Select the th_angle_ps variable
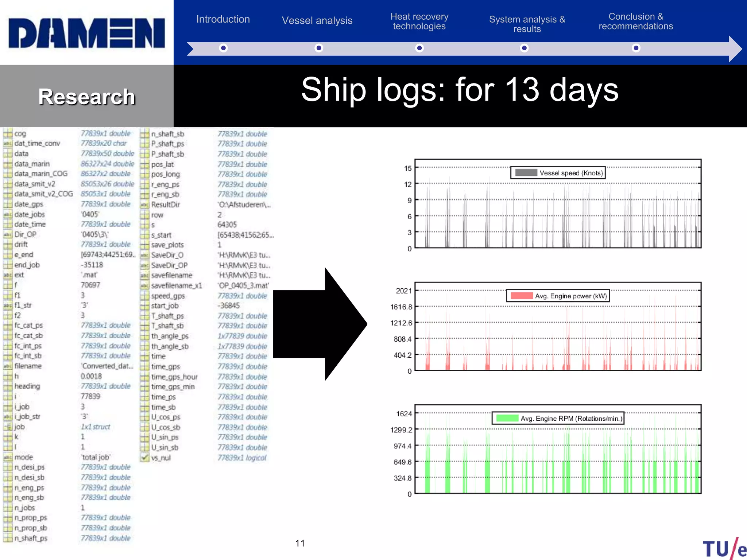The image size is (747, 560). coord(170,336)
